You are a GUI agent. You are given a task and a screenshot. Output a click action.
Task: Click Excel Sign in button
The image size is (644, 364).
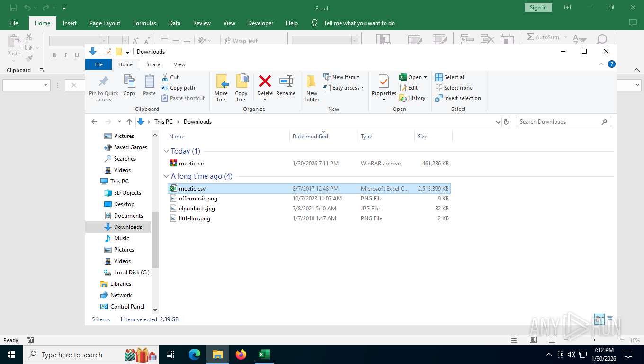[x=538, y=8]
